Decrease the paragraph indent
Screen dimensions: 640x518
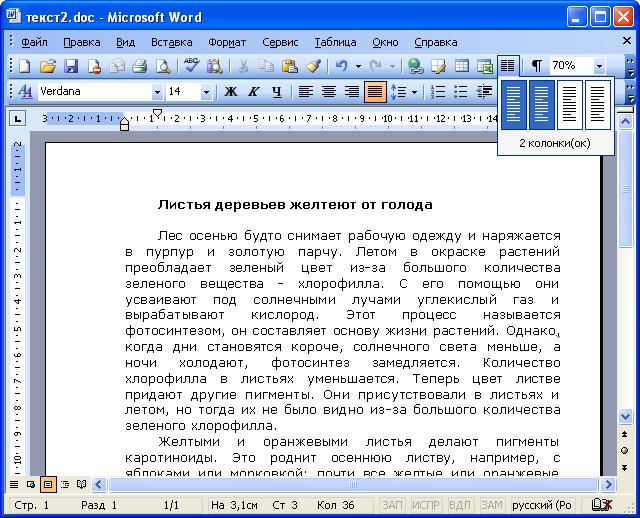[x=484, y=92]
